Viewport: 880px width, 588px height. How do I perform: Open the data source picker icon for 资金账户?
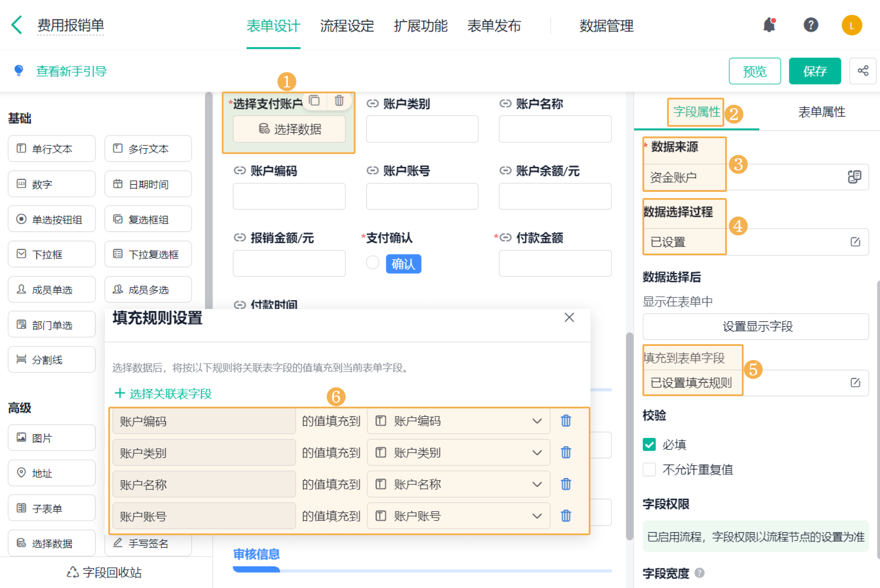[x=854, y=177]
